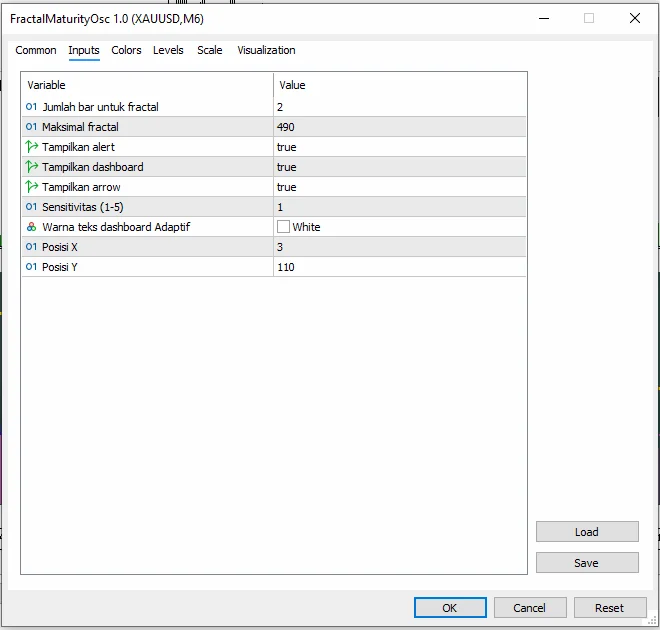Click boolean icon beside Tampilkan dashboard
Screen dimensions: 660x630
pos(32,167)
